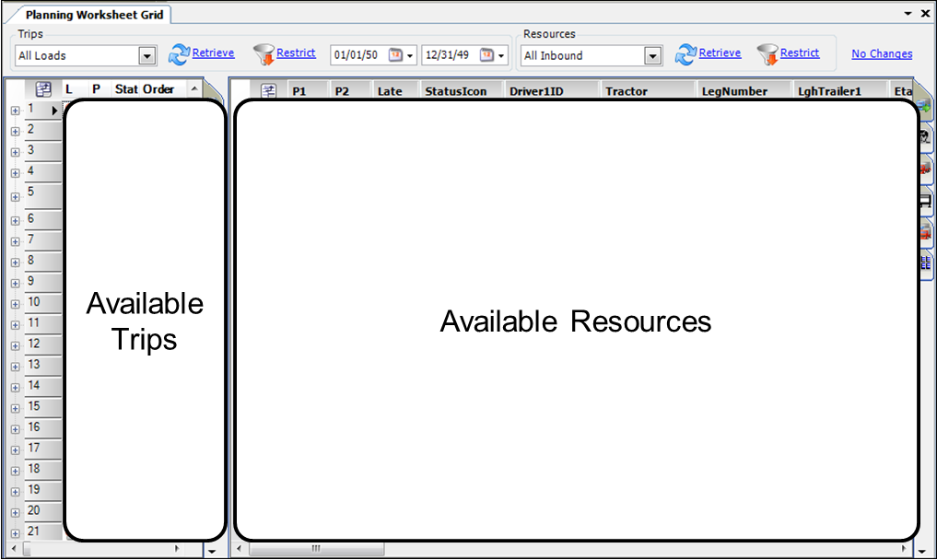Screen dimensions: 937x560
Task: Open the All Inbound dropdown
Action: pos(653,56)
